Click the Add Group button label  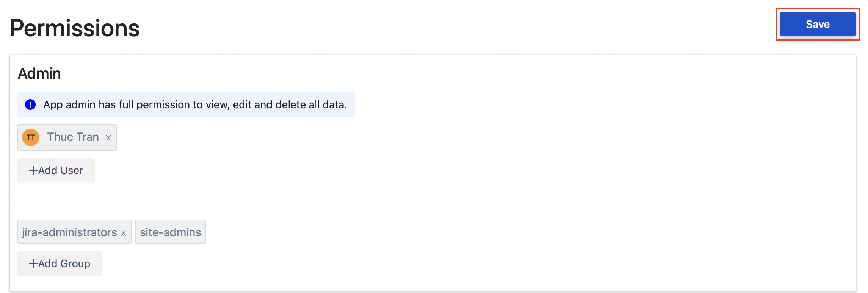(x=64, y=264)
